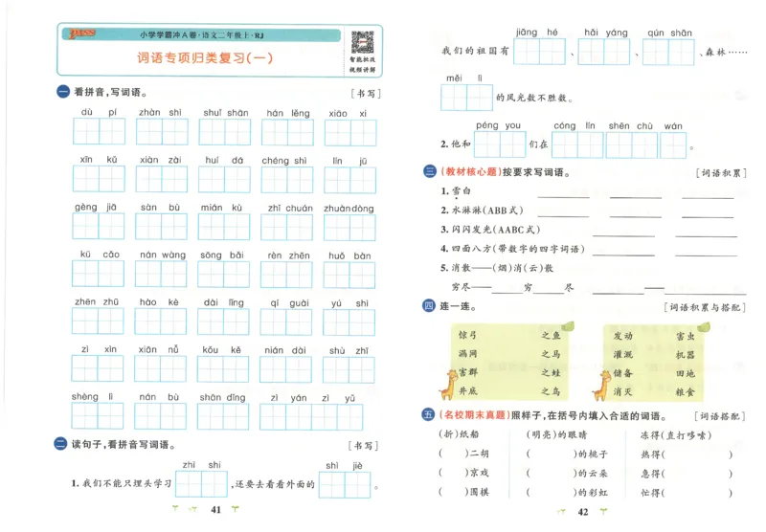
Task: Click the blank parentheses after 忙得
Action: pyautogui.click(x=697, y=493)
